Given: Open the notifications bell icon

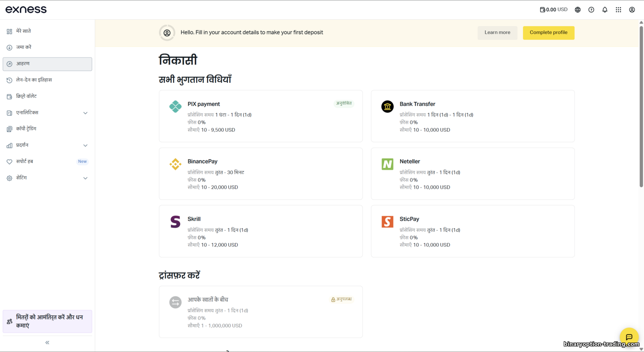Looking at the screenshot, I should (x=605, y=10).
